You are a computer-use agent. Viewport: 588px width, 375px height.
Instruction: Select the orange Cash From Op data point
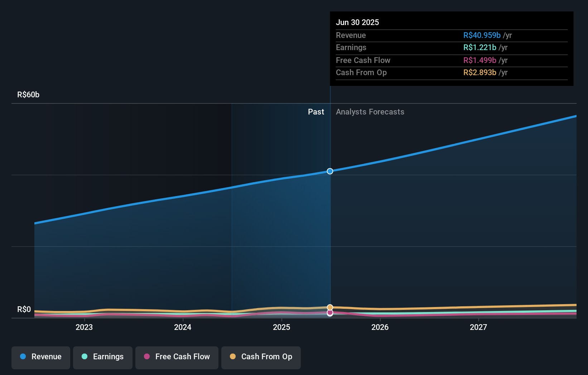point(330,307)
